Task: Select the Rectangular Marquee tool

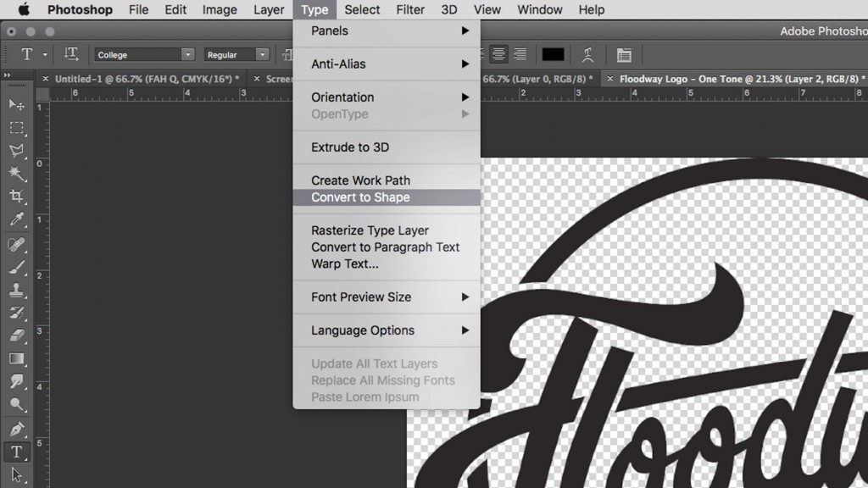Action: tap(17, 128)
